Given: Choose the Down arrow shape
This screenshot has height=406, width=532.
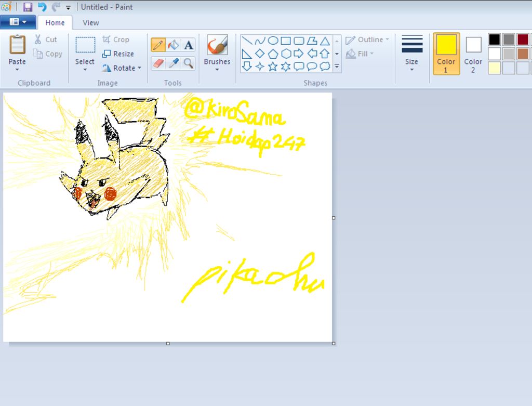Looking at the screenshot, I should pyautogui.click(x=247, y=66).
